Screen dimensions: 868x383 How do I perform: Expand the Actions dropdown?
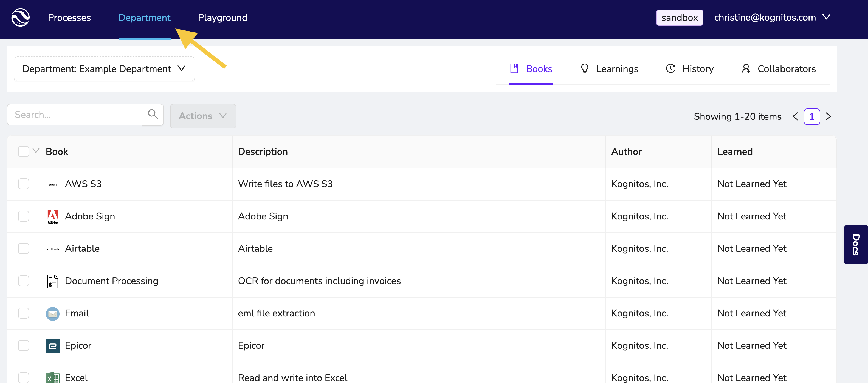[x=203, y=116]
